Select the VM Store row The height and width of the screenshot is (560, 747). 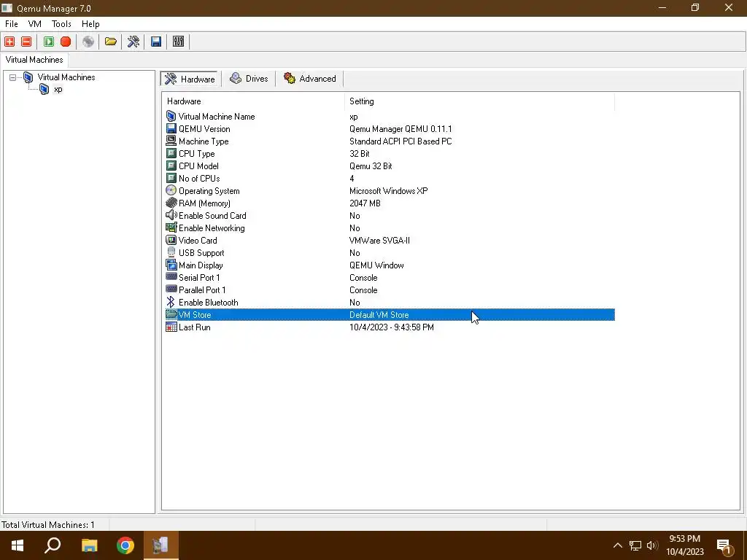point(390,315)
